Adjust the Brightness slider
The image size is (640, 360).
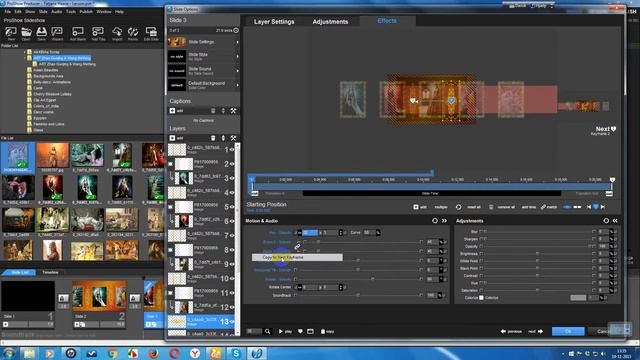coord(539,254)
